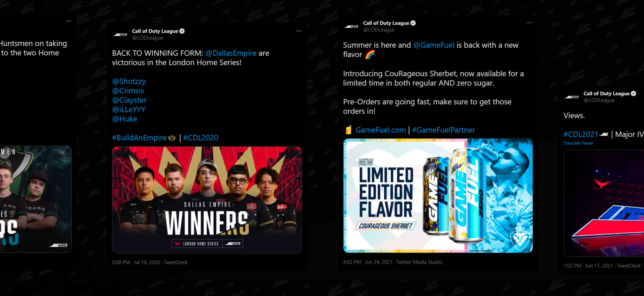Open the #GameFuelPartner hashtag

[443, 130]
